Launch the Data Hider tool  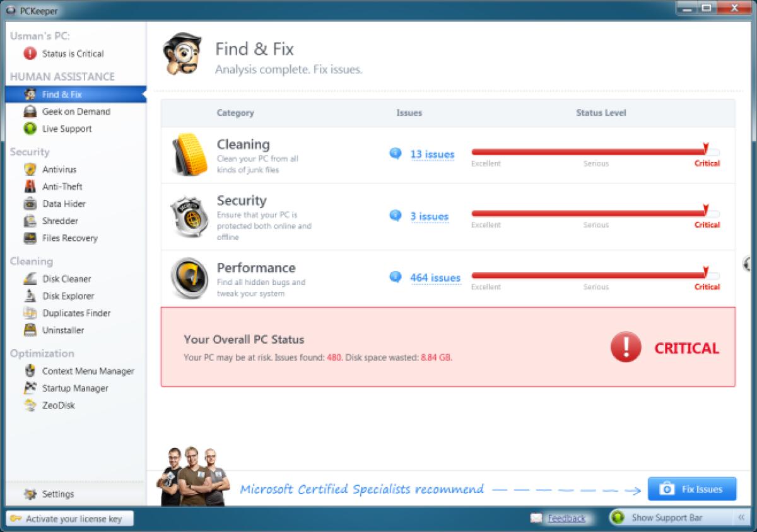(x=63, y=204)
